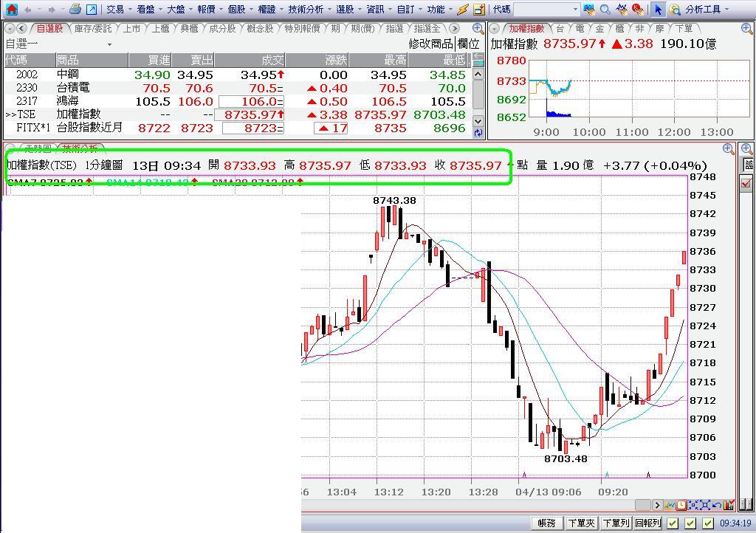
Task: Click the watchlist scrollbar down arrow
Action: 478,121
